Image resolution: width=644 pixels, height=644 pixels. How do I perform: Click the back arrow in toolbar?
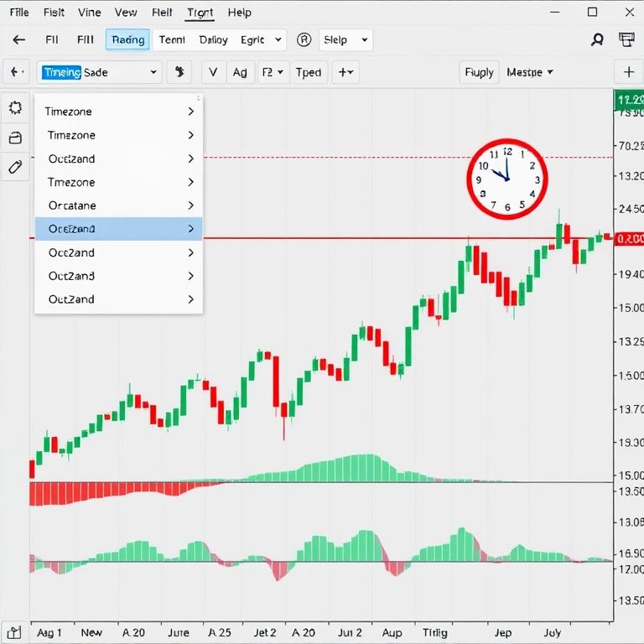18,39
